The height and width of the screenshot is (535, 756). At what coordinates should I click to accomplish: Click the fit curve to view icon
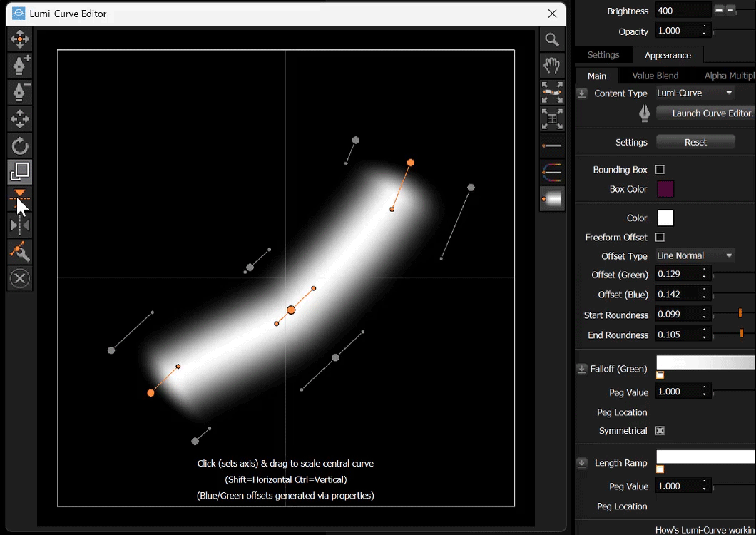coord(552,92)
